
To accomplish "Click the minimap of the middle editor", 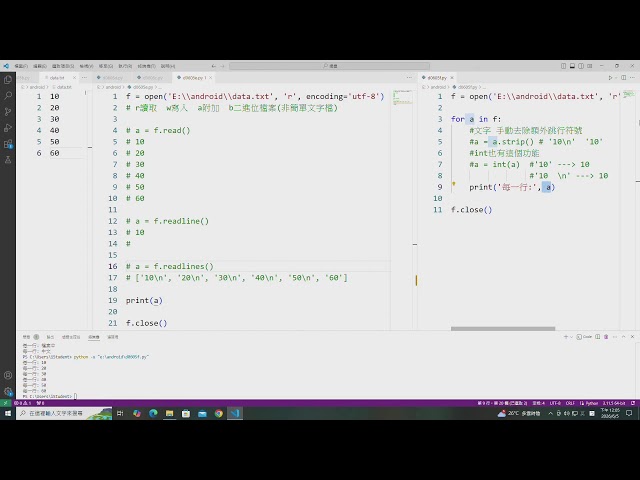I will click(402, 97).
